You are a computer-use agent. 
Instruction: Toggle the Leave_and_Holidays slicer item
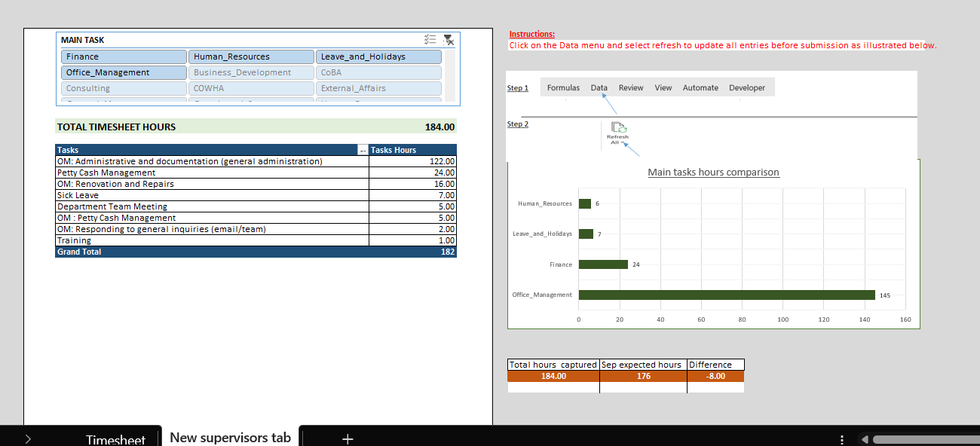point(378,57)
